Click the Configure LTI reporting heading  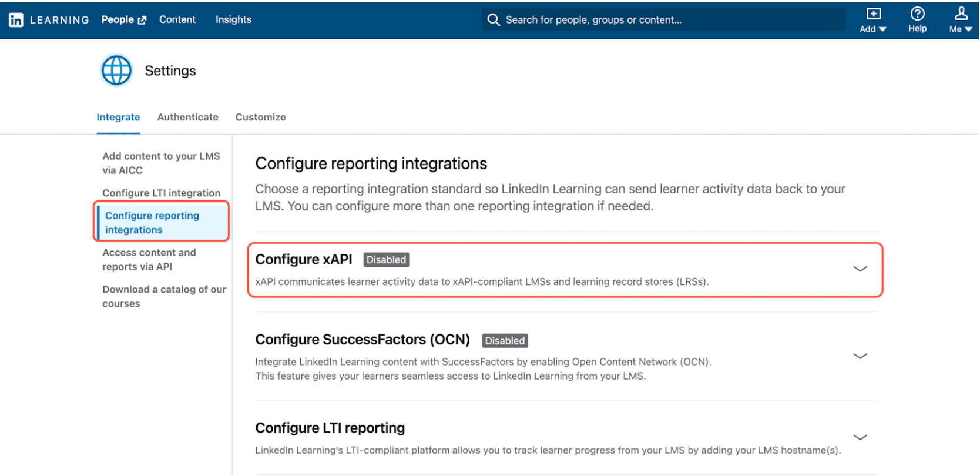pos(330,428)
